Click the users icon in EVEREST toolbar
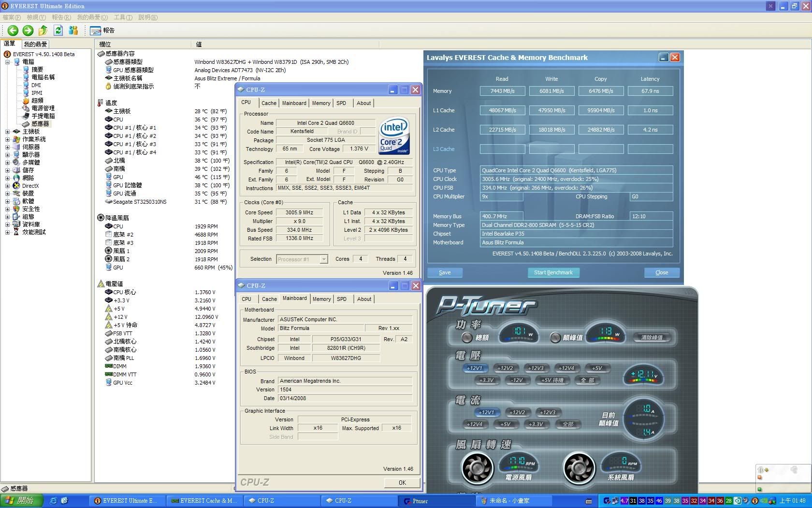 (73, 30)
